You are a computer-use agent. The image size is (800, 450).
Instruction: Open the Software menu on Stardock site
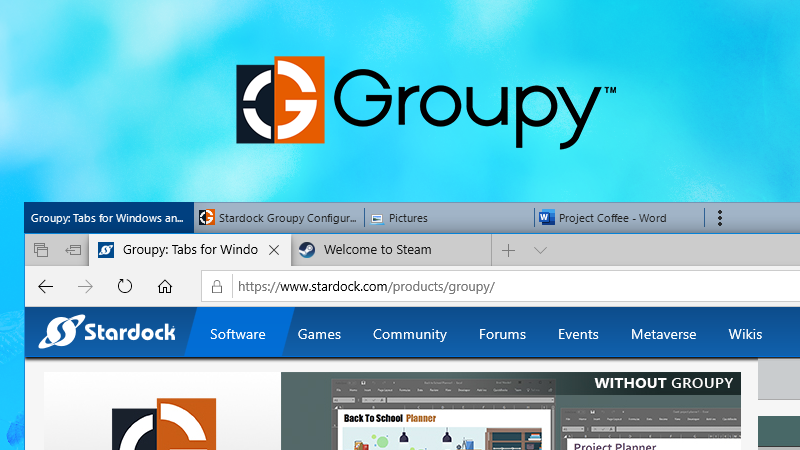pos(238,334)
